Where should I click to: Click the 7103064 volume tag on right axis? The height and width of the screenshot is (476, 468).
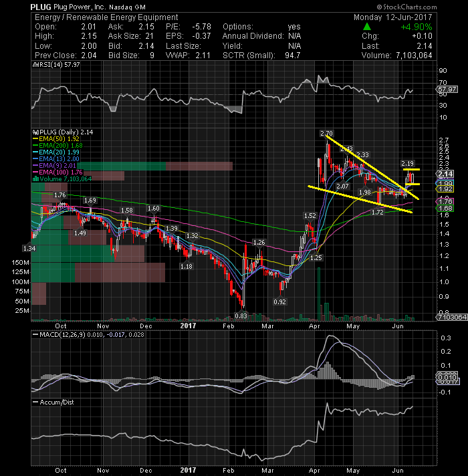[451, 317]
